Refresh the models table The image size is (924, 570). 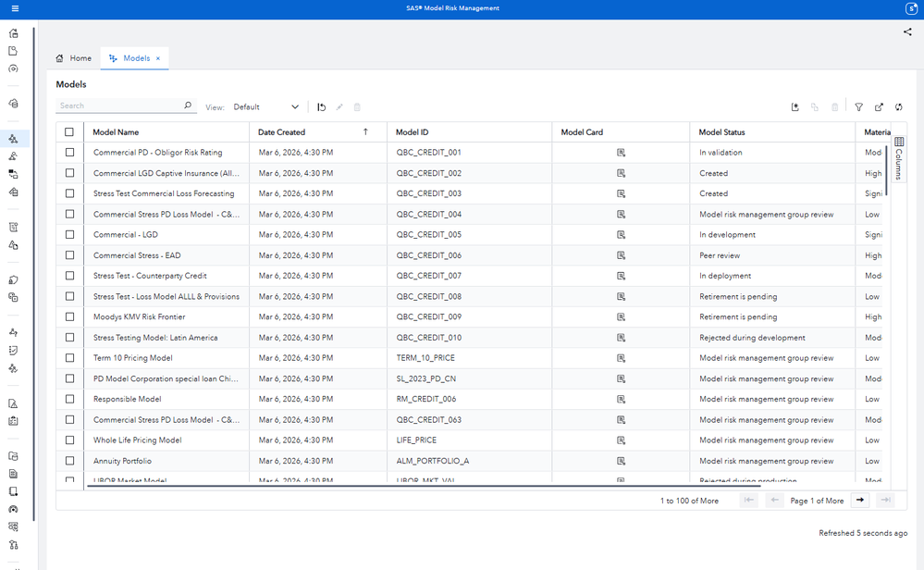pyautogui.click(x=899, y=107)
